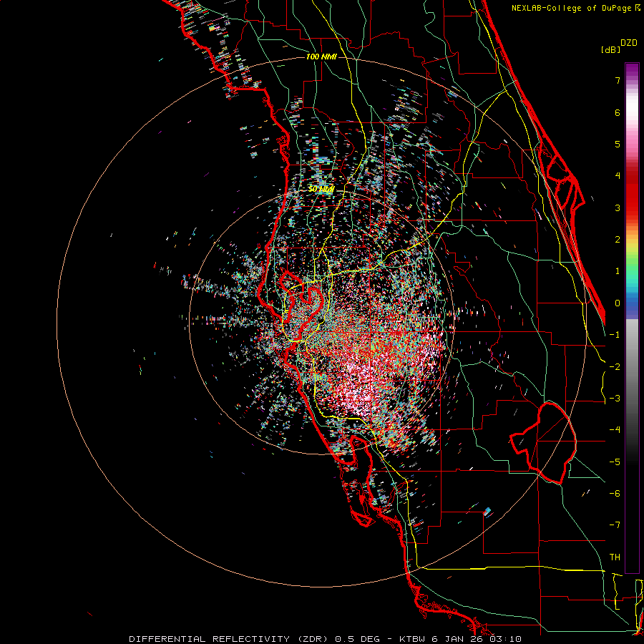Click the DZD label above the color scale

(629, 43)
